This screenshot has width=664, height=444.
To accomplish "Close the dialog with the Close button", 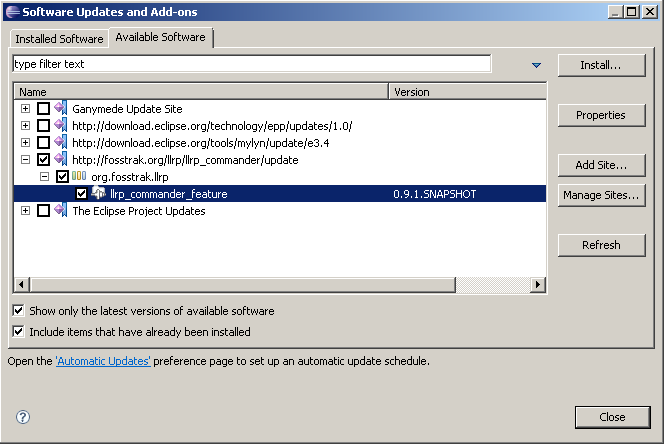I will click(x=612, y=417).
